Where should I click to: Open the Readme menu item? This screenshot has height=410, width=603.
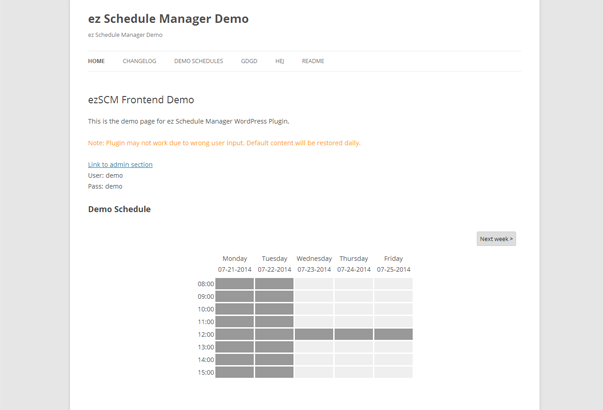(313, 61)
